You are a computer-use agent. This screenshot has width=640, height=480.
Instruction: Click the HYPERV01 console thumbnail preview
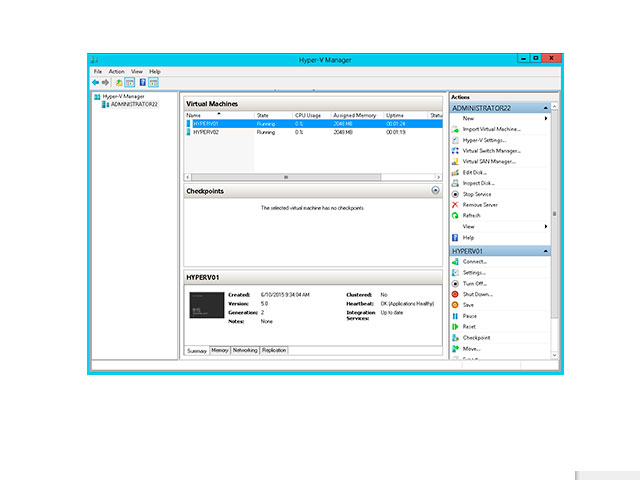[207, 306]
